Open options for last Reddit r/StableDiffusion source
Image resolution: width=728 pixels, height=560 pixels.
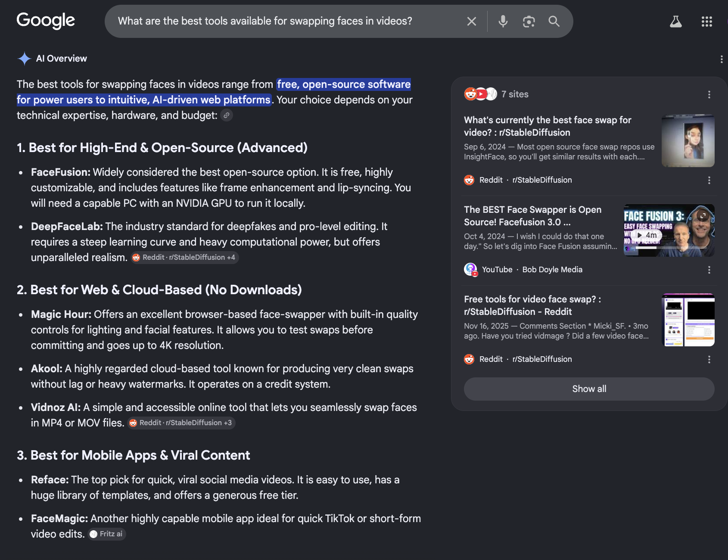pyautogui.click(x=709, y=359)
